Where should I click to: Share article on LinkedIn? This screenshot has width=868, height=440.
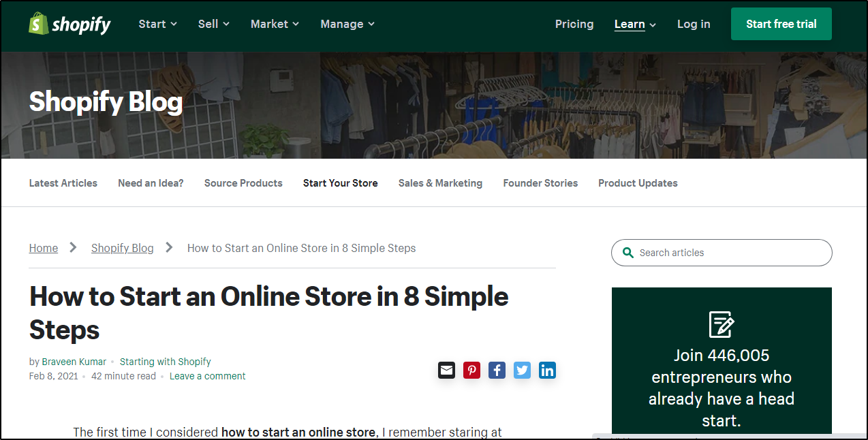(547, 370)
